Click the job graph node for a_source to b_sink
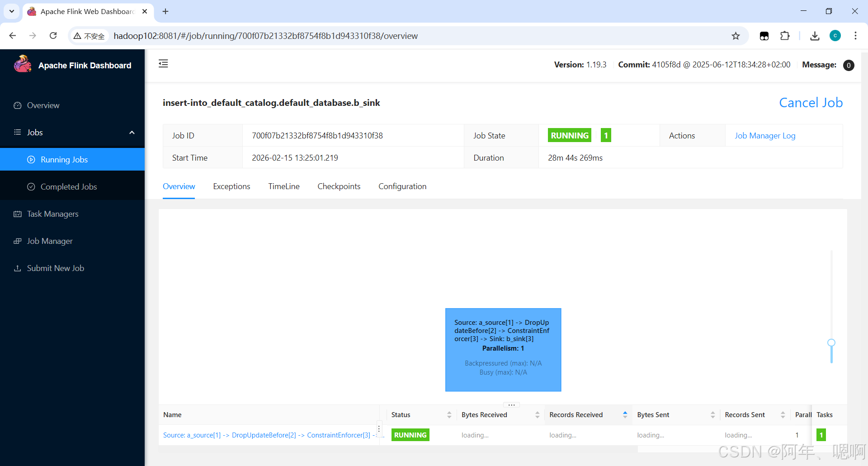Viewport: 868px width, 466px height. [503, 350]
